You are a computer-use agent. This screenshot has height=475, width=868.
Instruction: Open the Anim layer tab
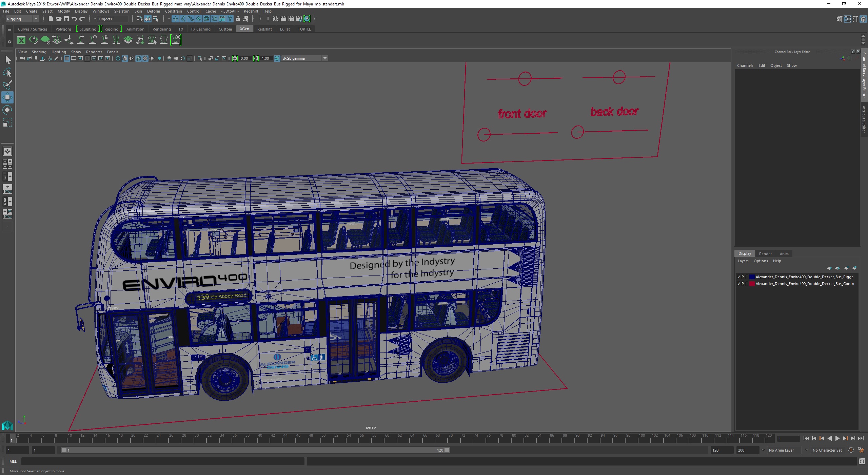point(784,254)
